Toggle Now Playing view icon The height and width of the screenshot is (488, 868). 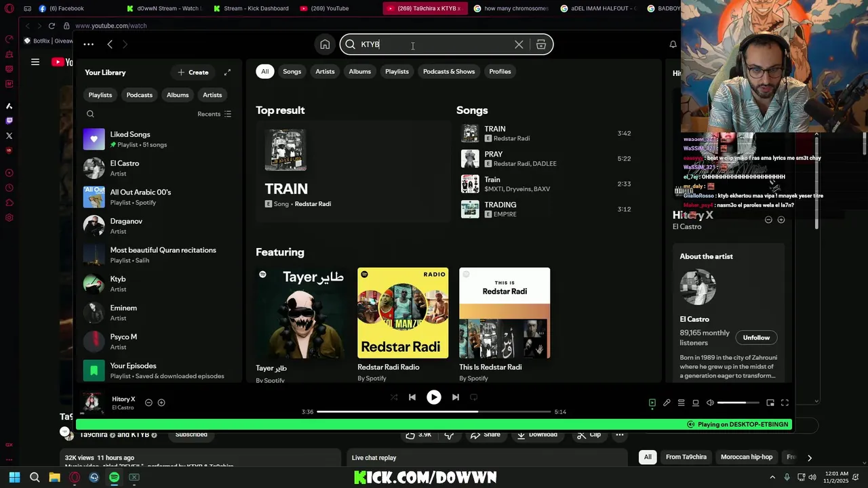[652, 403]
